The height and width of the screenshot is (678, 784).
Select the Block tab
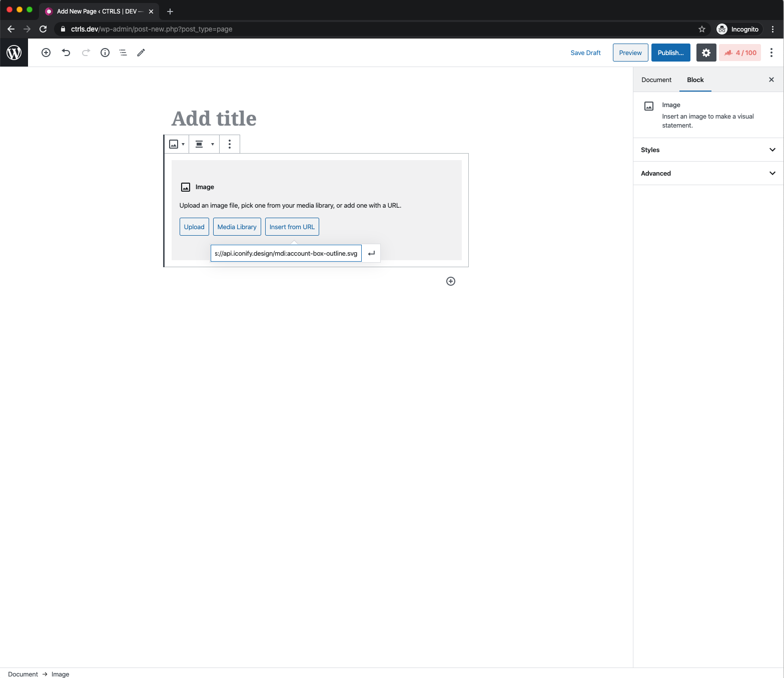(x=695, y=80)
